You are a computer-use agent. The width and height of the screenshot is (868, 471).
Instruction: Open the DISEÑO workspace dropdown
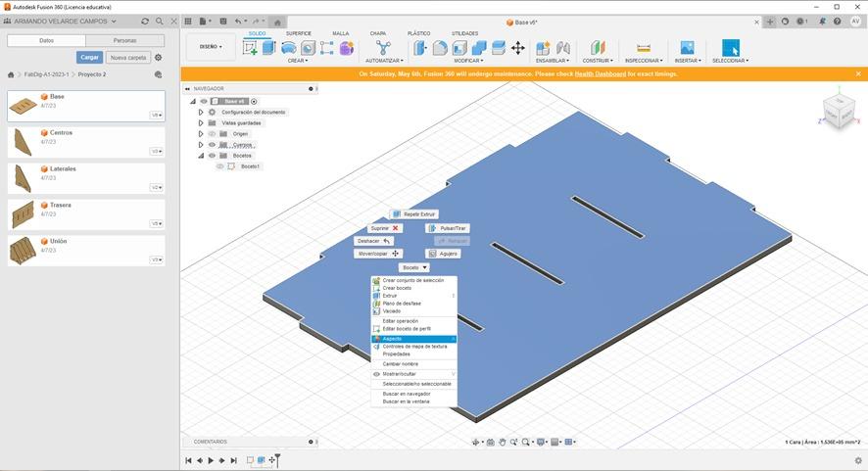211,46
